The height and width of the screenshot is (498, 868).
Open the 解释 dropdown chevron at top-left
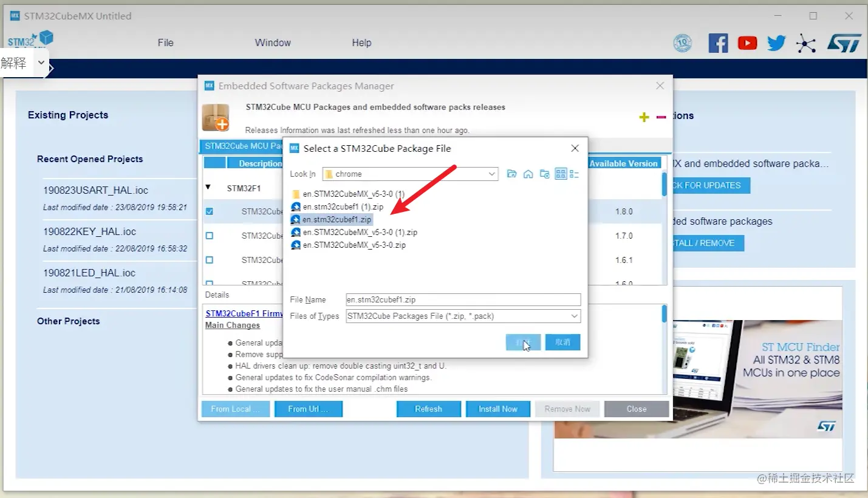tap(41, 63)
